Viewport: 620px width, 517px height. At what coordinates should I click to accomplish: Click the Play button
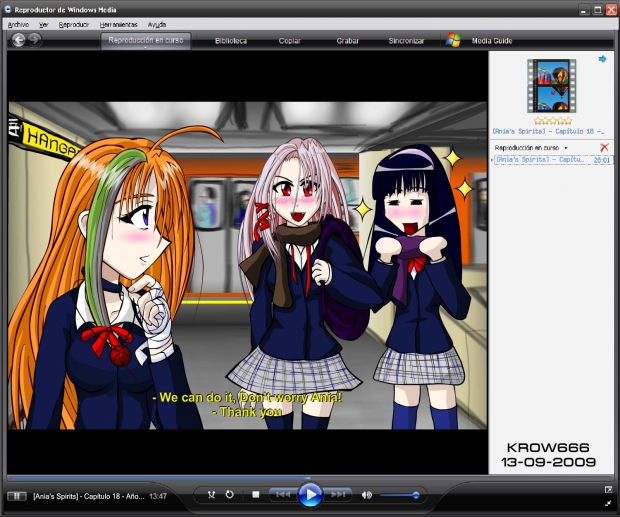click(x=310, y=494)
